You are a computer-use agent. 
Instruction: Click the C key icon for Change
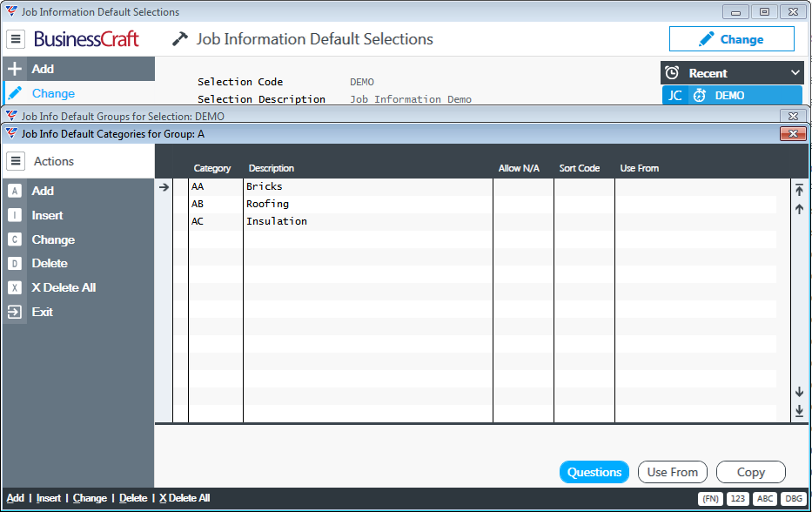(x=15, y=239)
